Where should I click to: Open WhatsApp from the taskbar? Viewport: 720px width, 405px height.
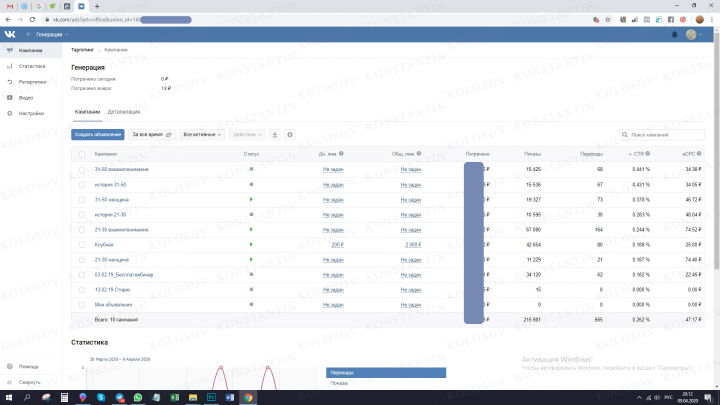[x=138, y=398]
